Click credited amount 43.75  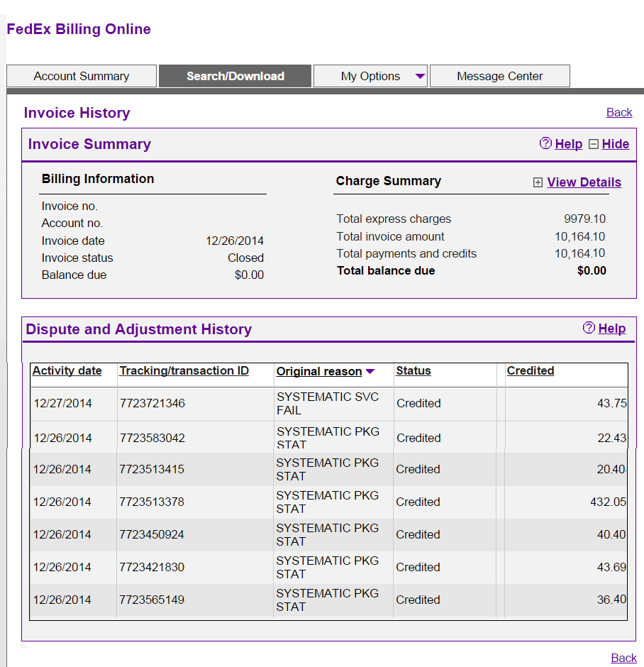611,403
